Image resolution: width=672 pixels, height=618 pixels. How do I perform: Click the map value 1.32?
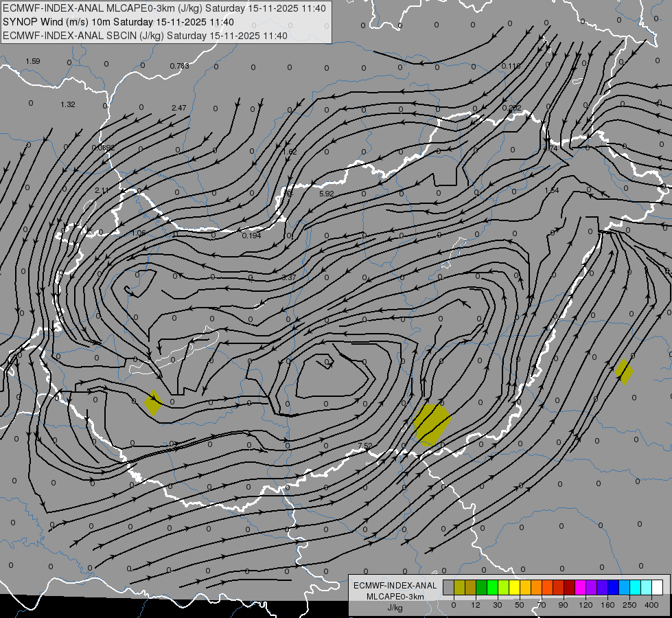pyautogui.click(x=68, y=104)
